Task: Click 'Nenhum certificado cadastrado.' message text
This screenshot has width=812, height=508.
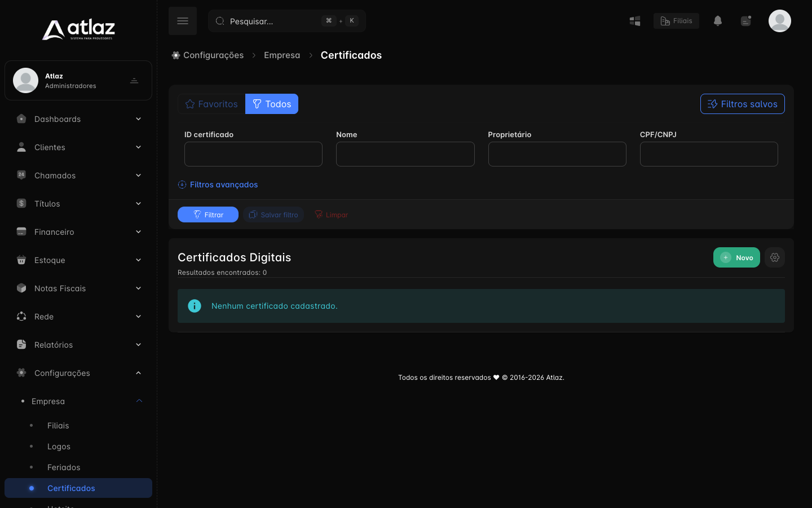Action: [x=275, y=306]
